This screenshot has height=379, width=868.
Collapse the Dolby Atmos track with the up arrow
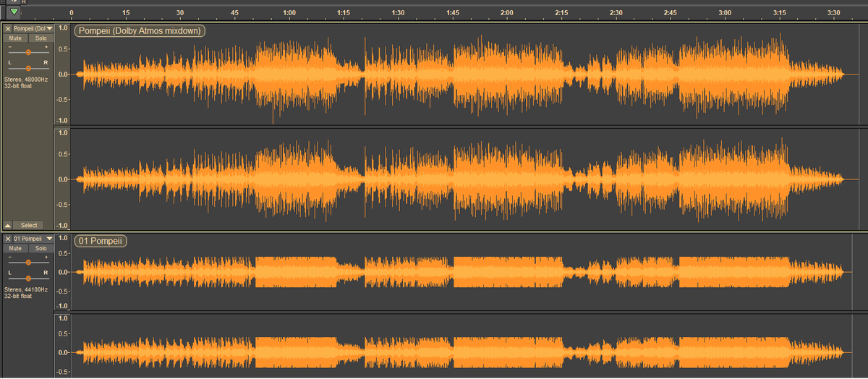click(8, 225)
